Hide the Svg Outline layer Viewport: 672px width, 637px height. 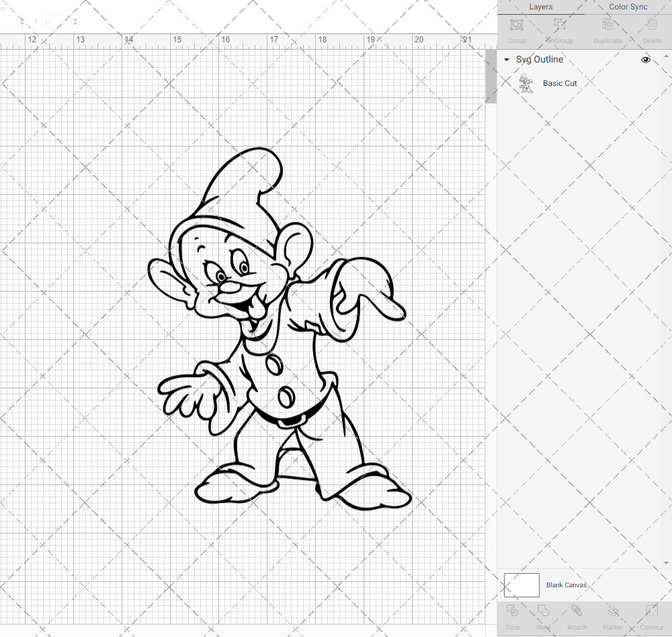(645, 60)
